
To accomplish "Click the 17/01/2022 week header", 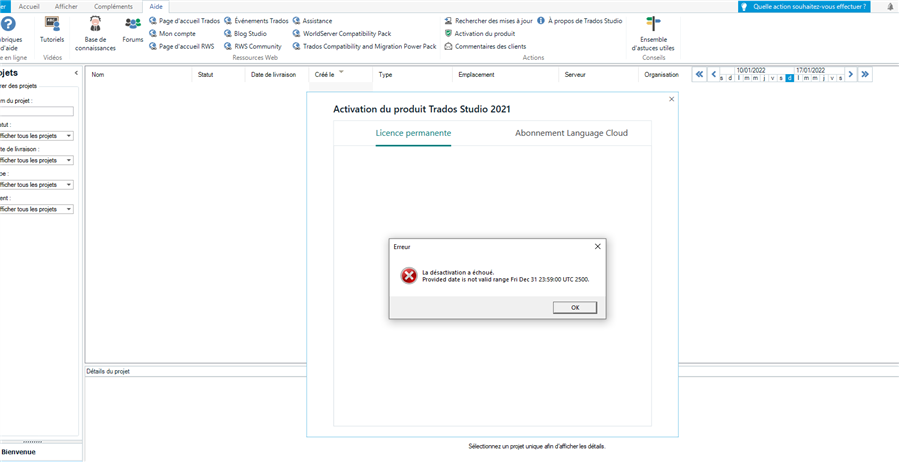I will click(811, 71).
